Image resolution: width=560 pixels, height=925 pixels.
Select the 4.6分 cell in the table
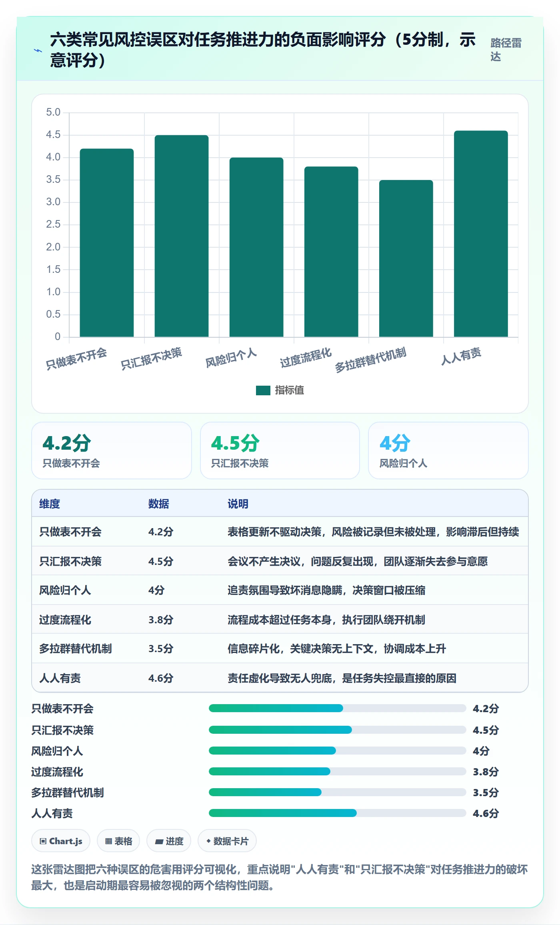point(161,678)
